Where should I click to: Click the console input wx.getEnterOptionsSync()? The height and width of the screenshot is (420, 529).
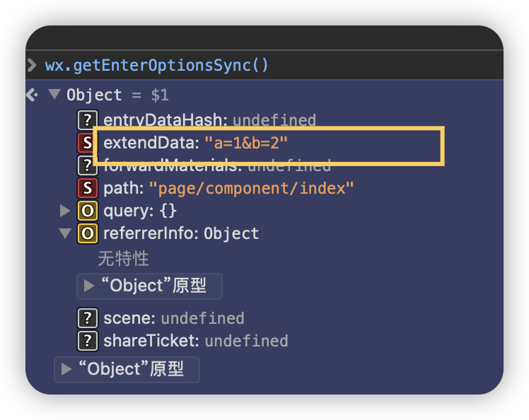click(x=157, y=66)
